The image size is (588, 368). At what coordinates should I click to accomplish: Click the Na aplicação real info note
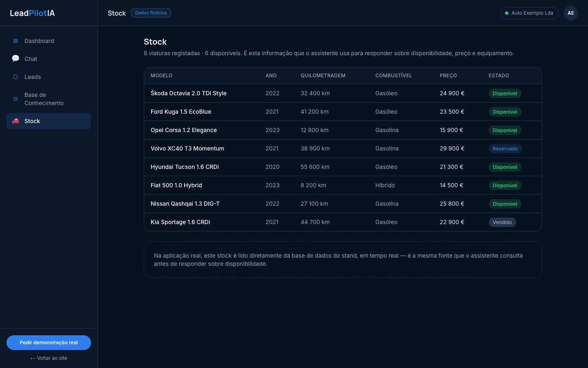click(343, 260)
